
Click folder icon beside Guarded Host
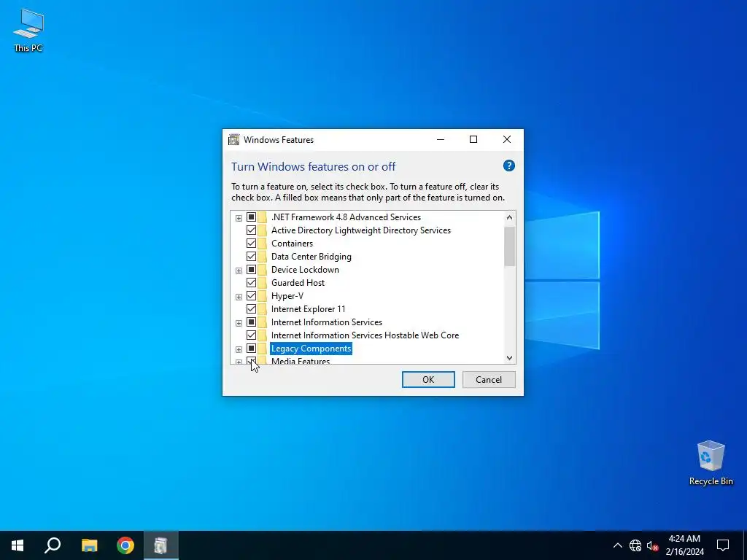262,283
